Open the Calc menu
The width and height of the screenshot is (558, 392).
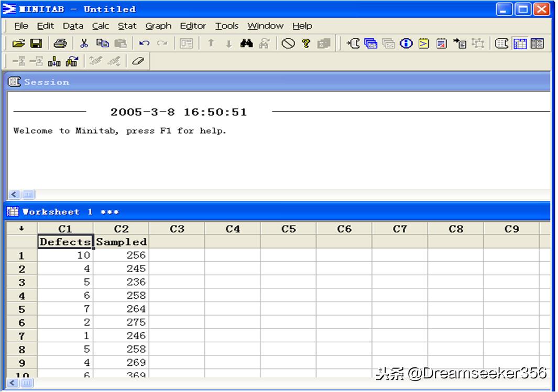[101, 26]
